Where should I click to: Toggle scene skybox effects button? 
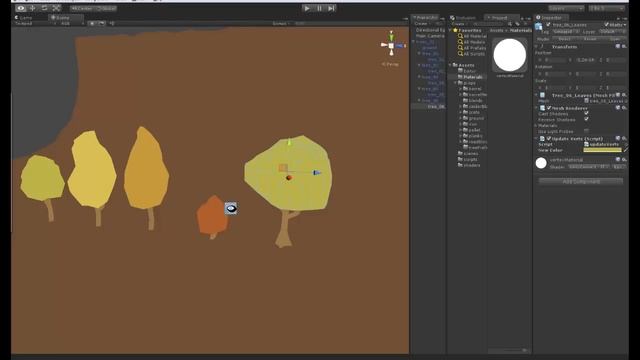pyautogui.click(x=102, y=24)
